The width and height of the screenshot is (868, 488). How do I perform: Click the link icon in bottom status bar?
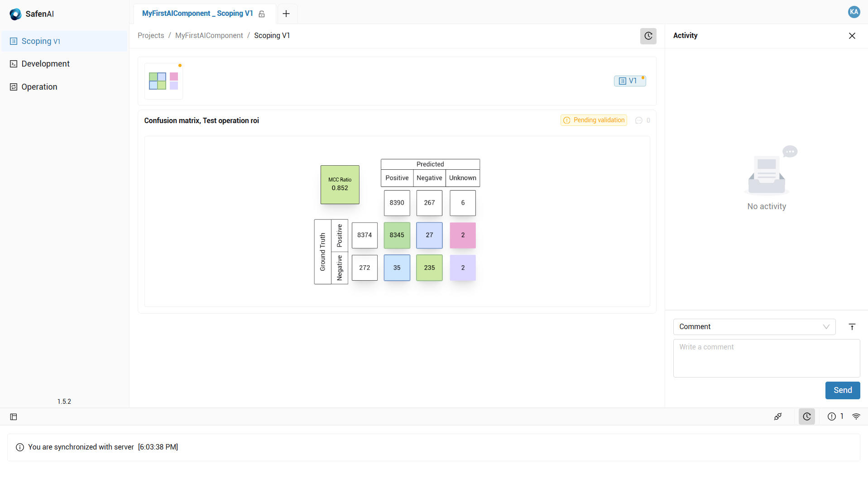point(777,416)
